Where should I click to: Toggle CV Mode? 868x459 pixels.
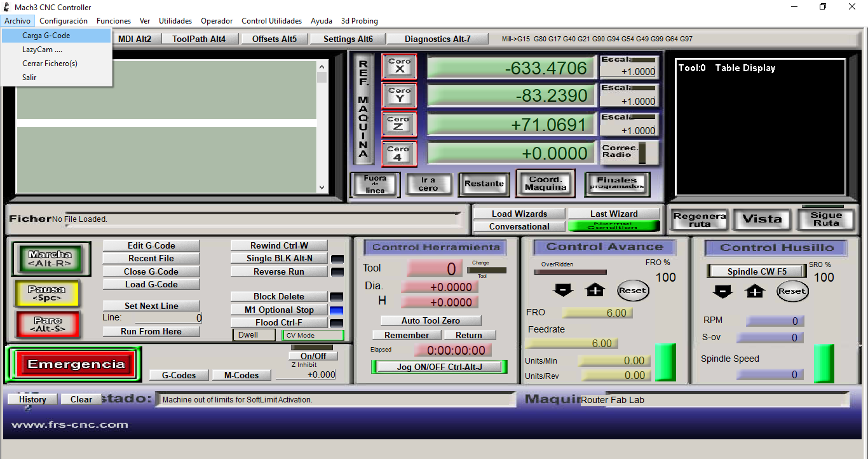click(313, 335)
